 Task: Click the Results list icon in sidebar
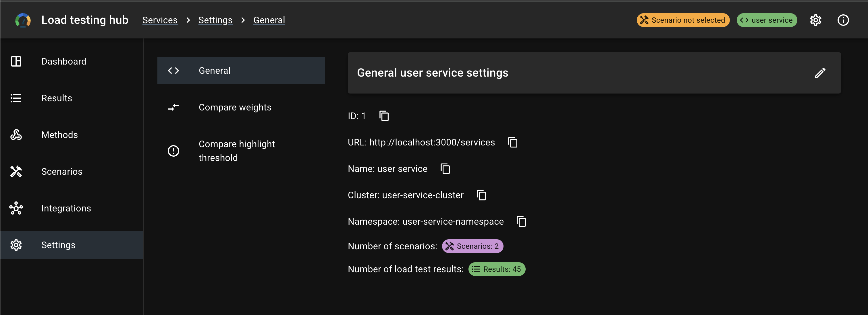pos(16,98)
